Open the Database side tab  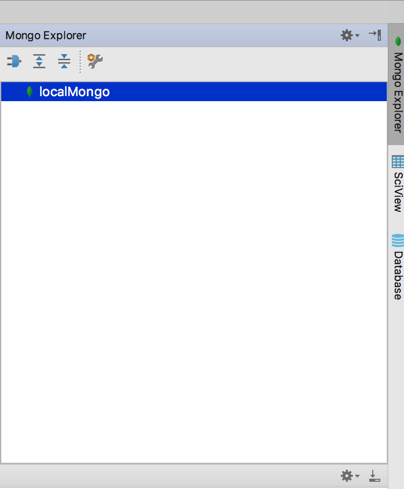click(x=397, y=267)
